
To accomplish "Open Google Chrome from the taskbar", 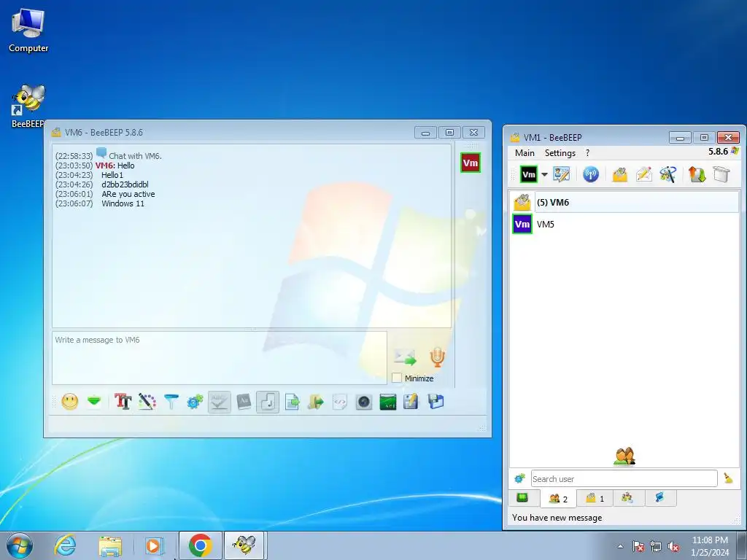I will (201, 545).
